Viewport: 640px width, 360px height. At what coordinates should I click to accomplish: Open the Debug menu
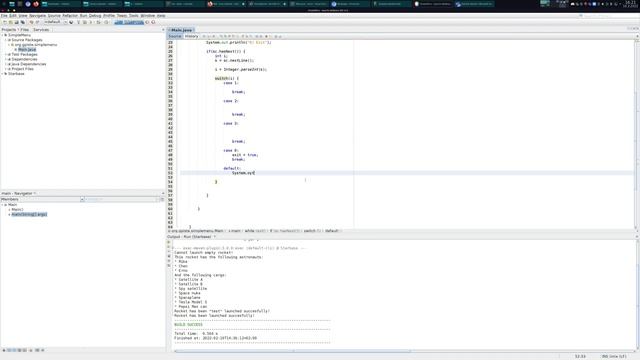click(95, 16)
